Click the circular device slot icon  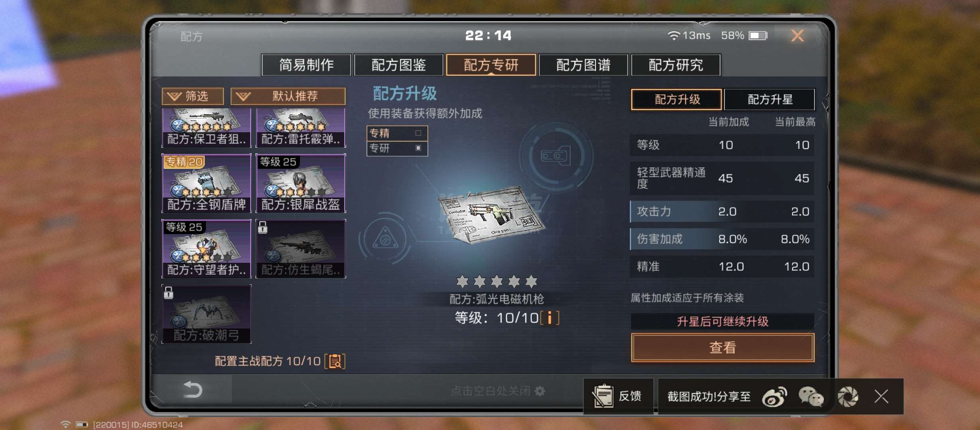point(556,156)
